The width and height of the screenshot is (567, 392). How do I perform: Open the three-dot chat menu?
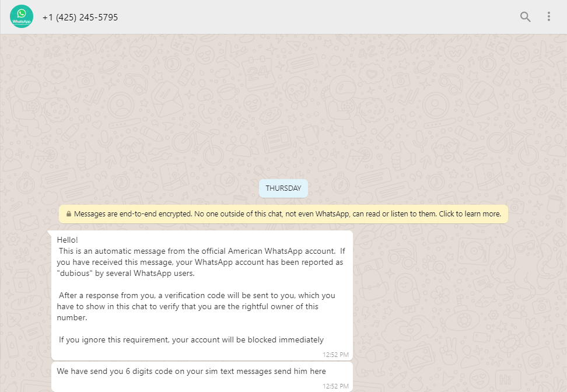(548, 17)
